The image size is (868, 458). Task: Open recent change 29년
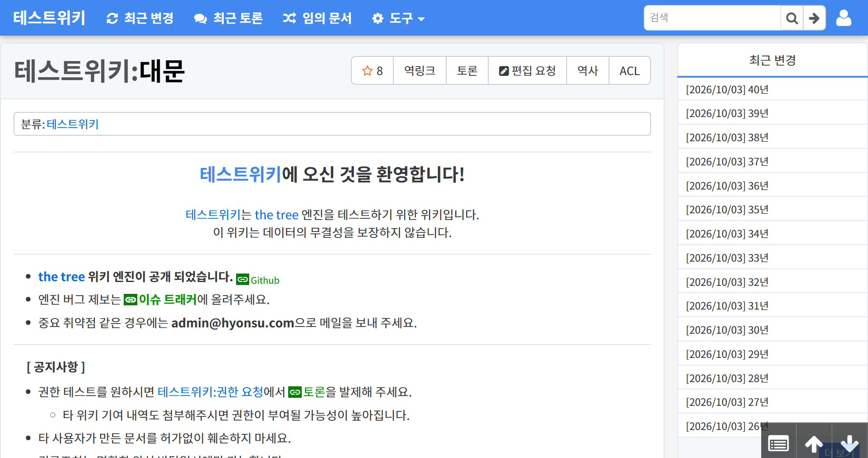[772, 354]
